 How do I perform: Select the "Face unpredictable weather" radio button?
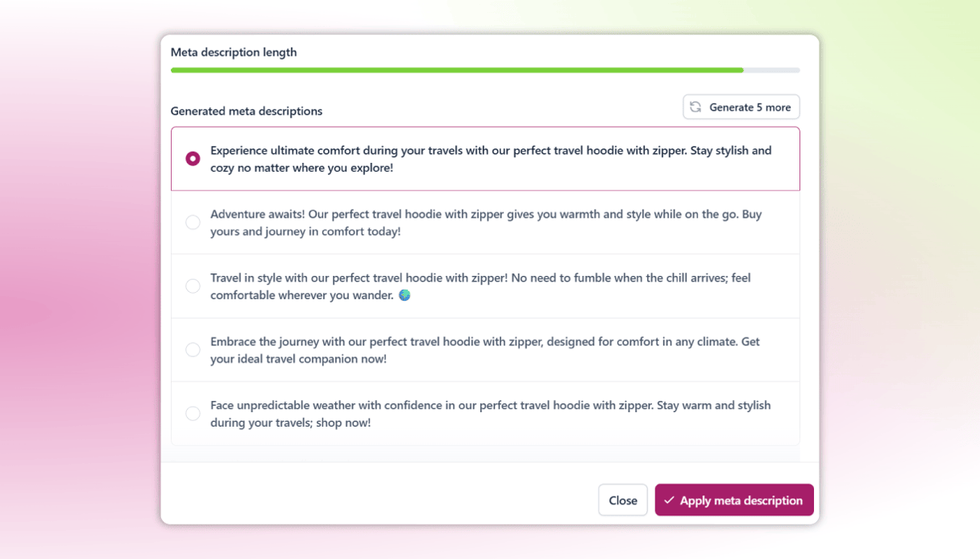193,414
